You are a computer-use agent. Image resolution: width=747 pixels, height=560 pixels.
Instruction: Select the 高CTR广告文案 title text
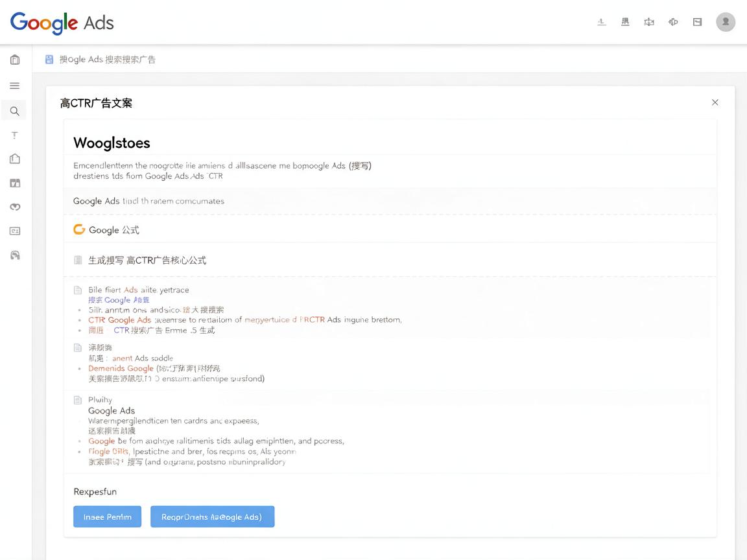(96, 103)
